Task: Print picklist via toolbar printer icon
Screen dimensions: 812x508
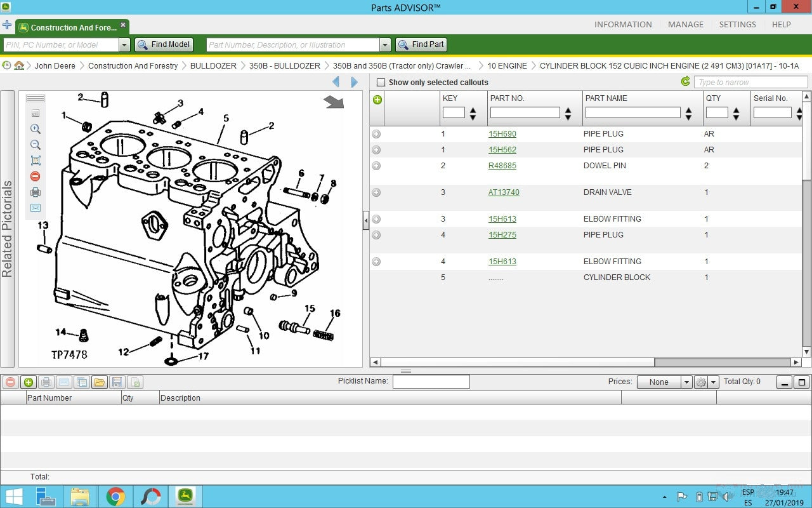Action: [46, 382]
